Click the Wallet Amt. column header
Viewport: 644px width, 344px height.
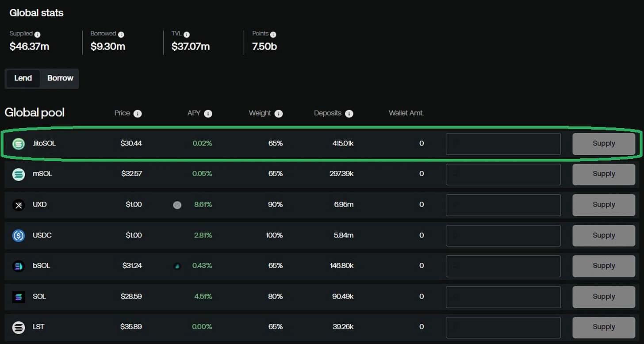[406, 113]
